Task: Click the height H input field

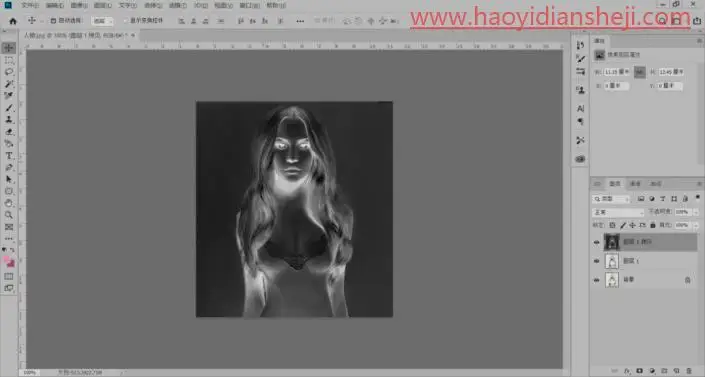Action: [x=671, y=72]
